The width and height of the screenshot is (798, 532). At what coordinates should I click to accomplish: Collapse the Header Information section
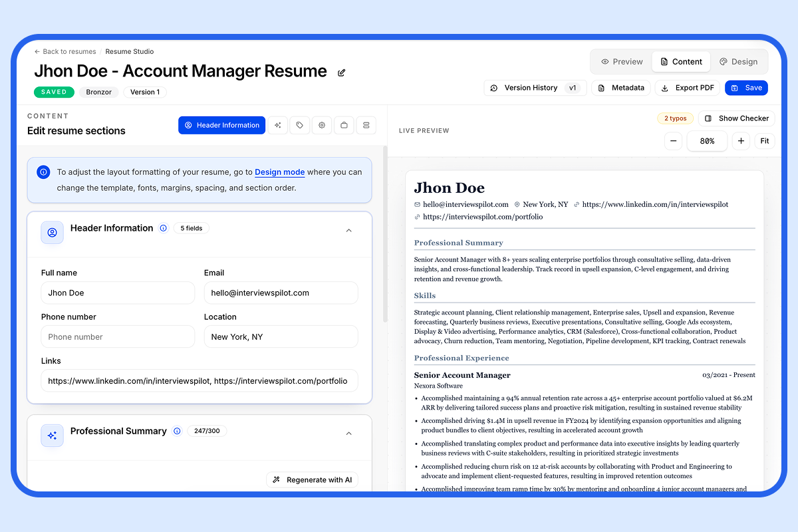349,231
